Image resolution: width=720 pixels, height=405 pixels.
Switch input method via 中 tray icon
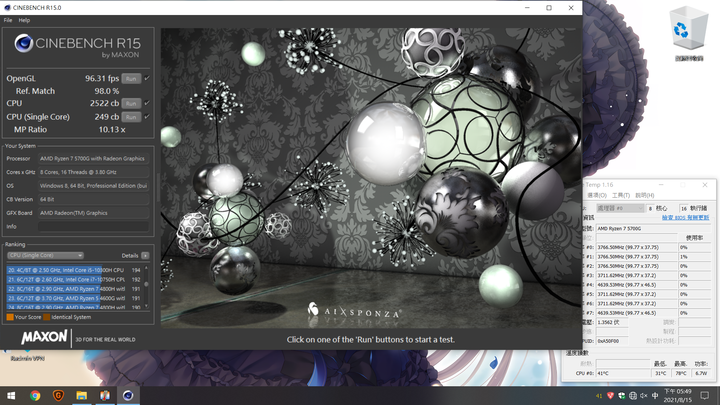coord(655,395)
